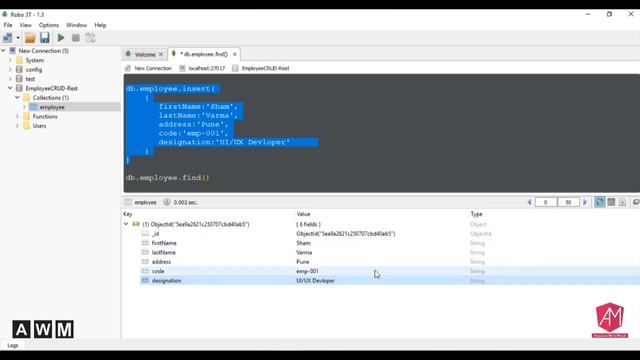This screenshot has height=360, width=640.
Task: Expand the test database
Action: point(10,79)
